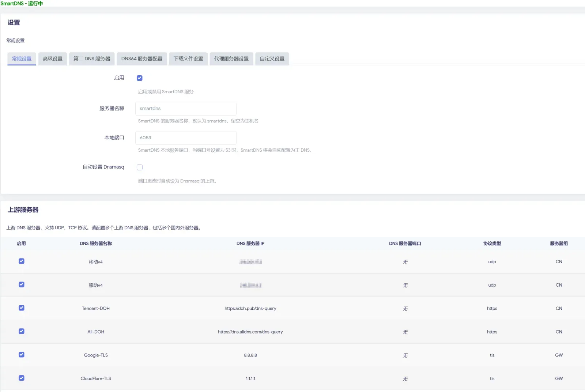Click the https://doh.pub/dns-query server address

(250, 308)
